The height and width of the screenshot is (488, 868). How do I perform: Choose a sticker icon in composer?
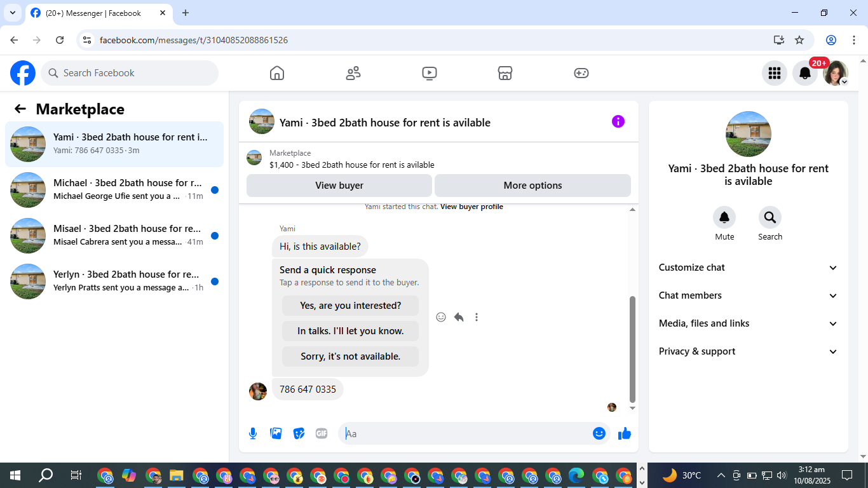click(x=299, y=433)
